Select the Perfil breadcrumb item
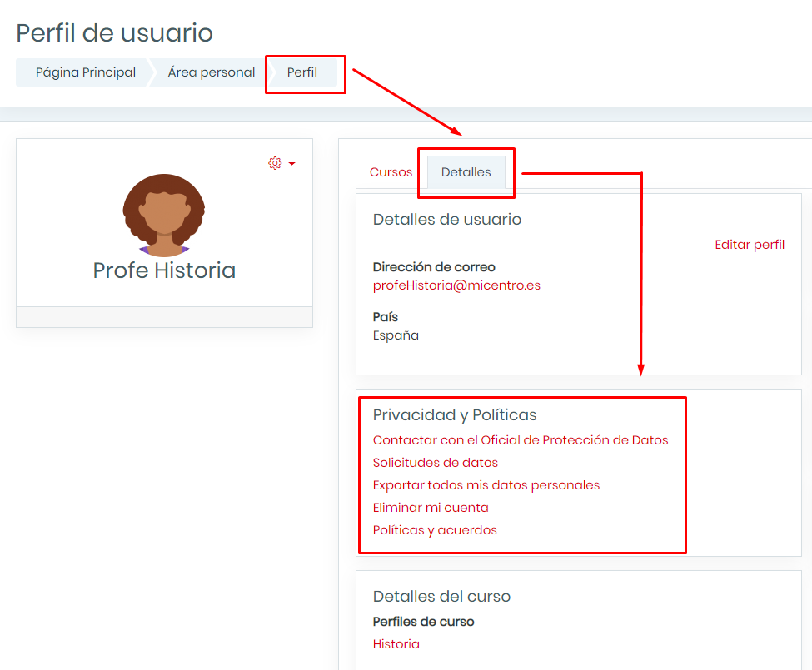 pos(302,72)
